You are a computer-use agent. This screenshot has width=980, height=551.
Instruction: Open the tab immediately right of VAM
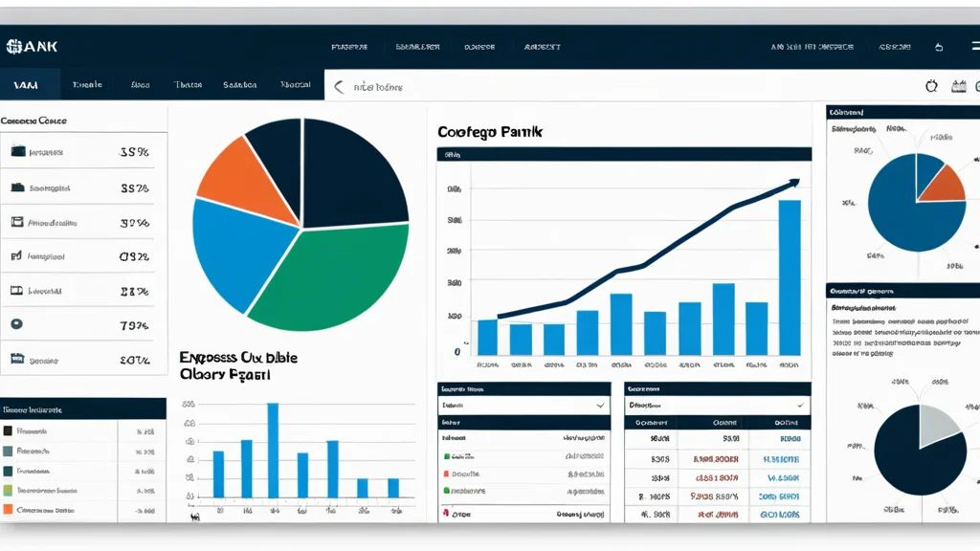pos(87,84)
